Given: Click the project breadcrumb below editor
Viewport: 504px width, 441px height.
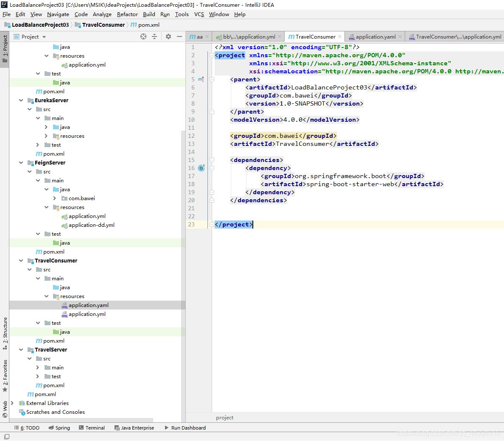Looking at the screenshot, I should point(225,417).
